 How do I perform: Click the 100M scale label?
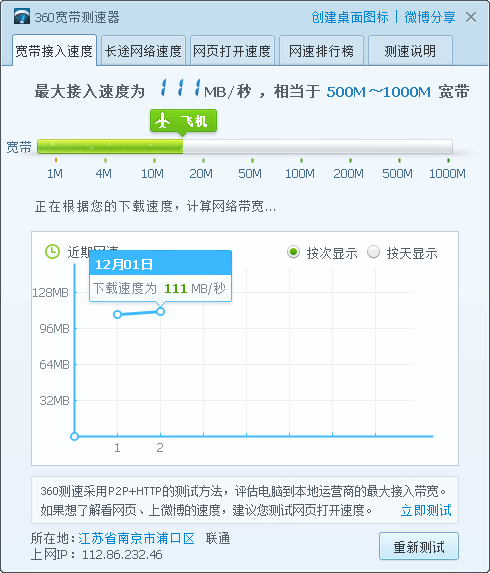(x=300, y=173)
